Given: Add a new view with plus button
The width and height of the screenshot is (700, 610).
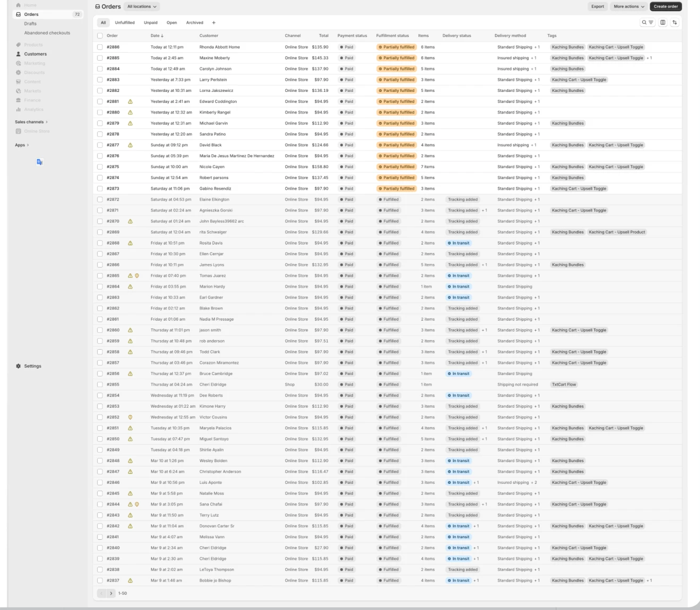Looking at the screenshot, I should (213, 23).
